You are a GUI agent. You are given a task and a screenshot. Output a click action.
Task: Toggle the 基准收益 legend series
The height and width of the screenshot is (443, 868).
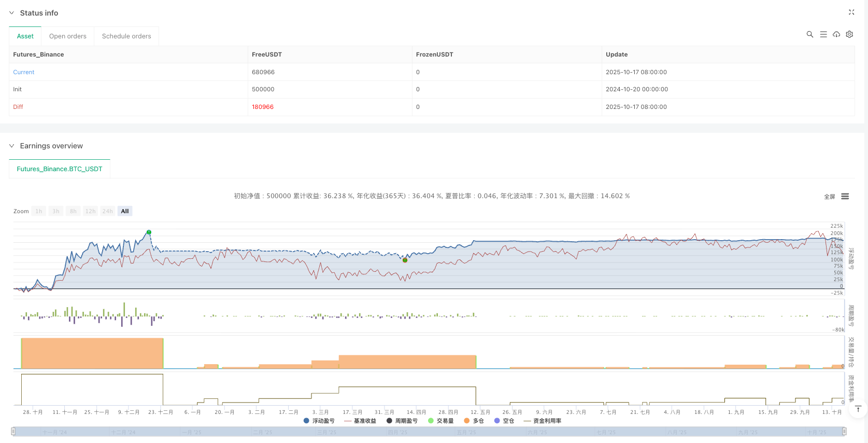click(x=360, y=421)
